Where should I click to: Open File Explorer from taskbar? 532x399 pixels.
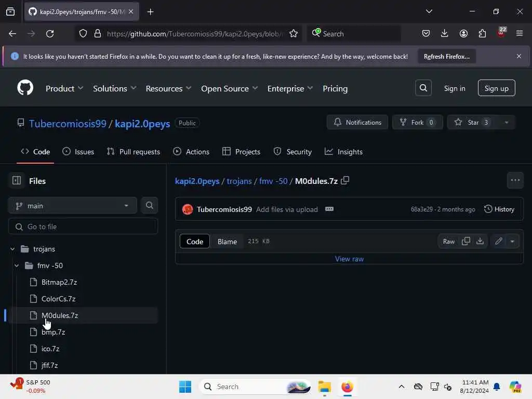click(324, 387)
